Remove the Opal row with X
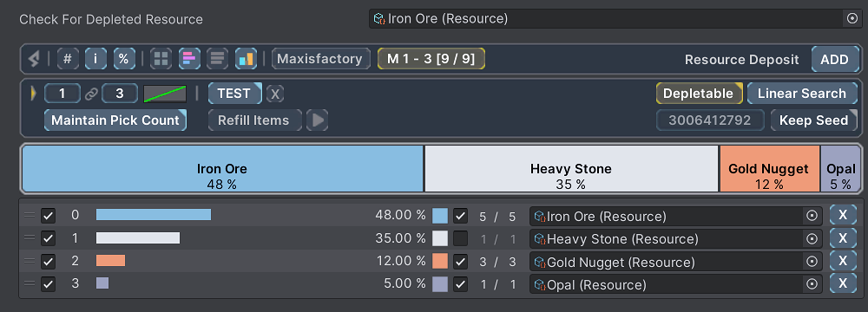 pos(843,283)
